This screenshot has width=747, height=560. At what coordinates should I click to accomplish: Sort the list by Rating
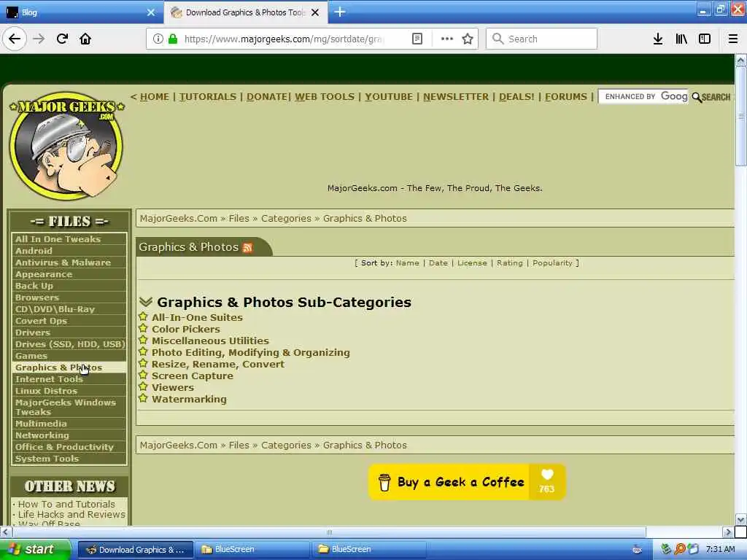tap(510, 262)
